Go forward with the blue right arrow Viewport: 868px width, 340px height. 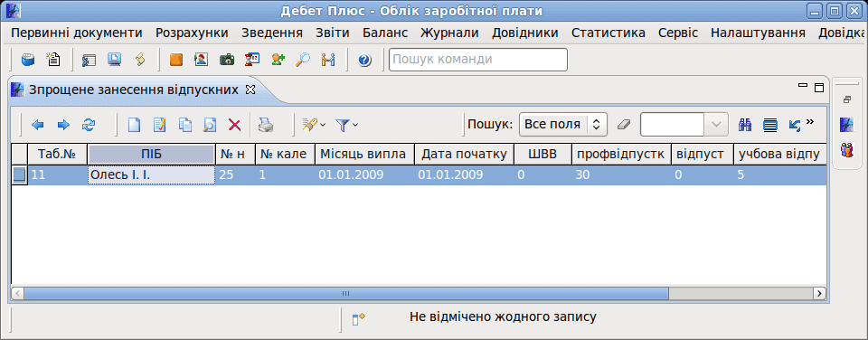click(x=63, y=125)
